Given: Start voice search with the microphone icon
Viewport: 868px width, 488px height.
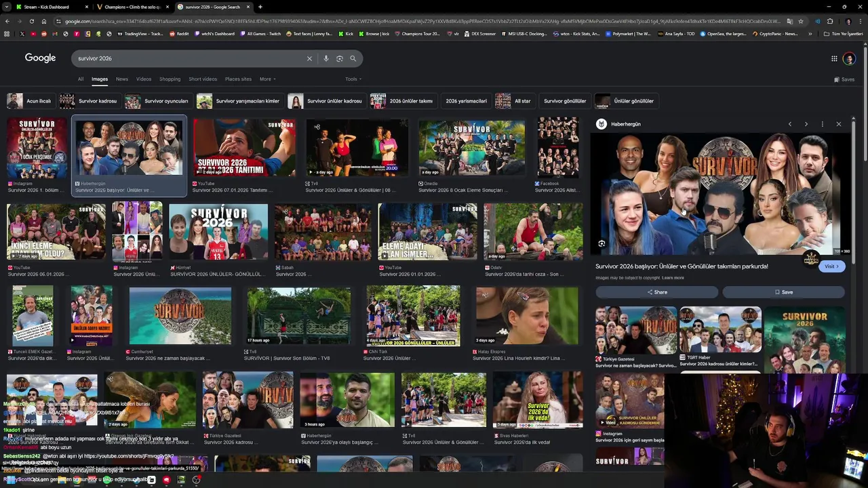Looking at the screenshot, I should 326,58.
